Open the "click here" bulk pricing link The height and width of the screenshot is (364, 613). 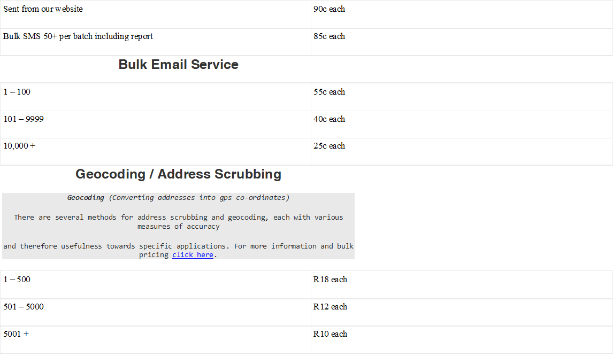(193, 255)
